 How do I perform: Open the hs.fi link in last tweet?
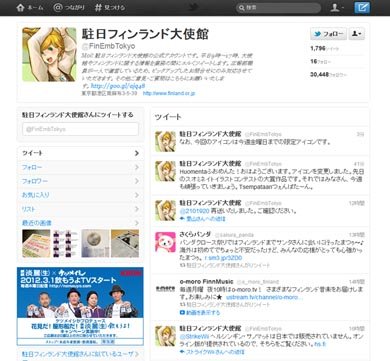pyautogui.click(x=320, y=344)
